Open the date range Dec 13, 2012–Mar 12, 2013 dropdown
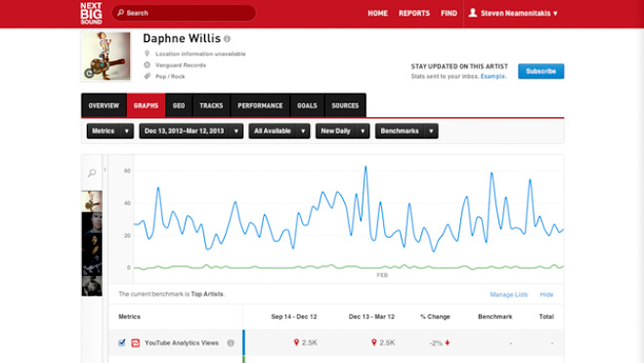644x363 pixels. [x=191, y=131]
